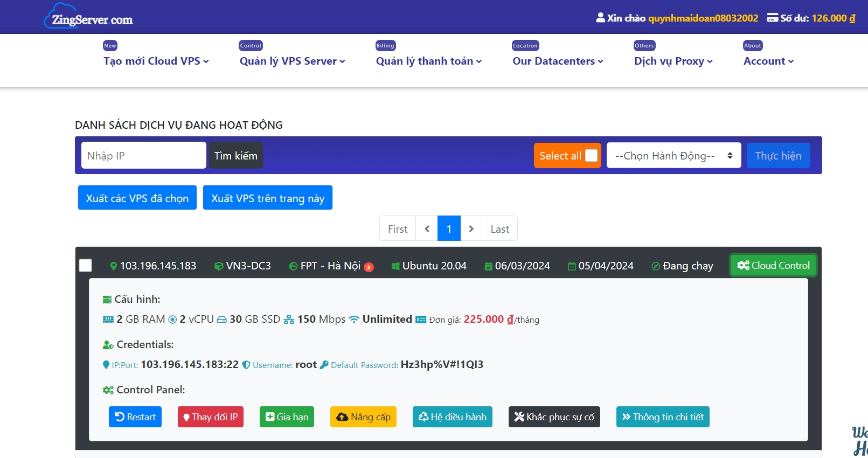Screen dimensions: 868x458
Task: Click the OS icon beside Ubuntu 20.04
Action: click(x=395, y=266)
